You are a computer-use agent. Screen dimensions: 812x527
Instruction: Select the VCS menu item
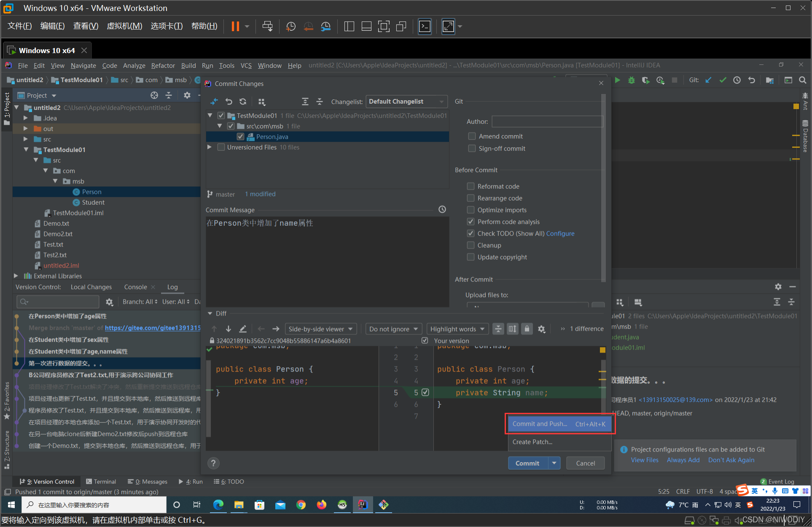246,65
